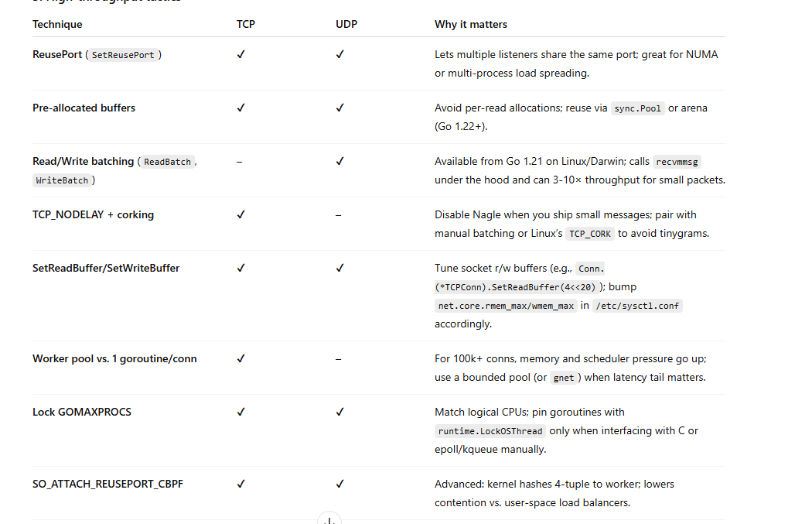
Task: Click the SetReusePort code snippet
Action: 123,55
